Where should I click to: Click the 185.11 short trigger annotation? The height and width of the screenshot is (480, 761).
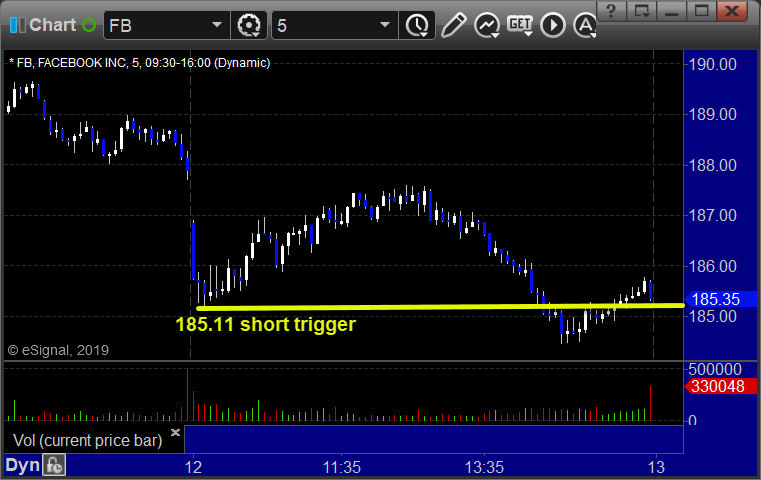265,324
